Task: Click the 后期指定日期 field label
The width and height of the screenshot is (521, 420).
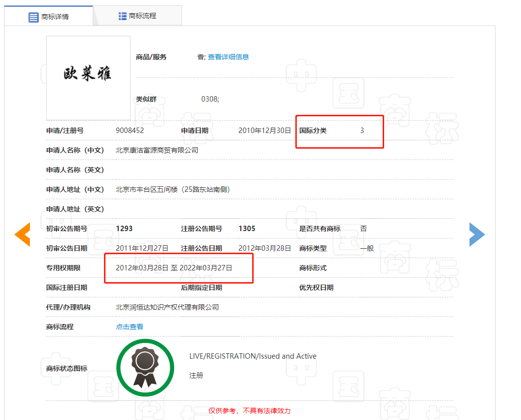Action: (x=202, y=288)
